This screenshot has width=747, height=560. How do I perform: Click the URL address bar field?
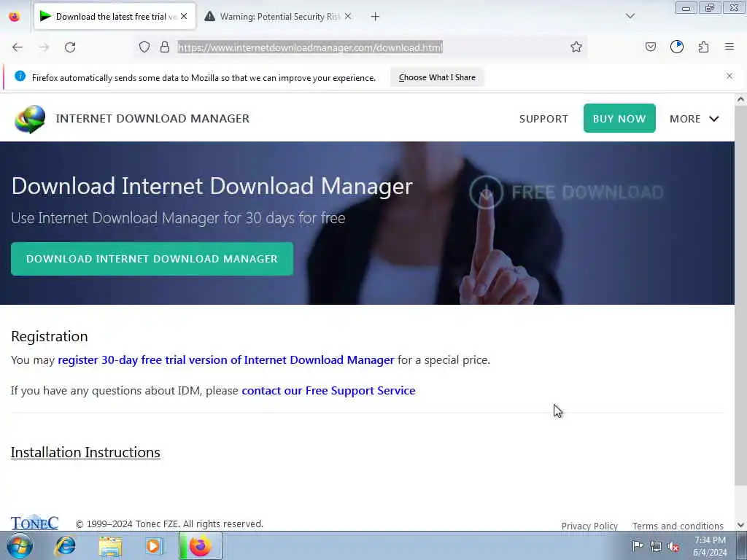(362, 47)
